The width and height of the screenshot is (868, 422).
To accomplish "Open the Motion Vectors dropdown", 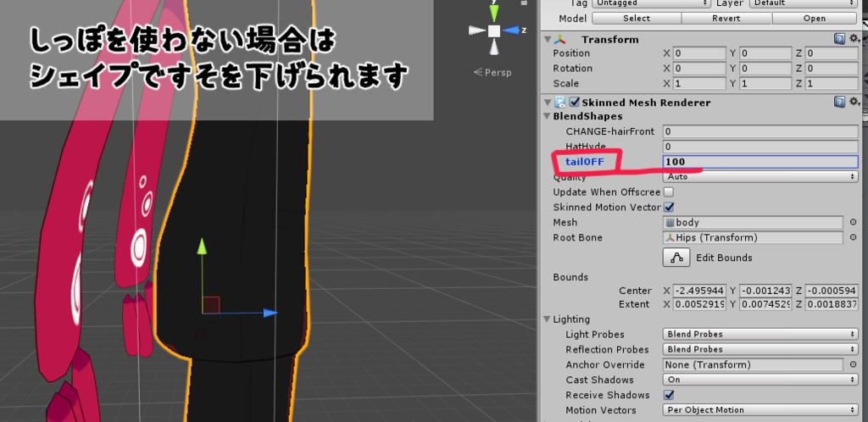I will 760,410.
